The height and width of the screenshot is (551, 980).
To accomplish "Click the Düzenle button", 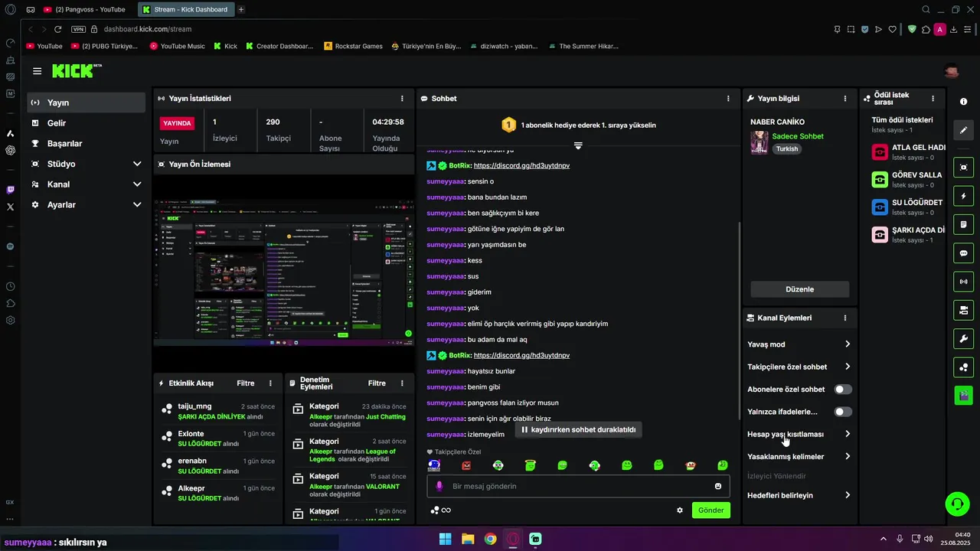I will click(799, 289).
